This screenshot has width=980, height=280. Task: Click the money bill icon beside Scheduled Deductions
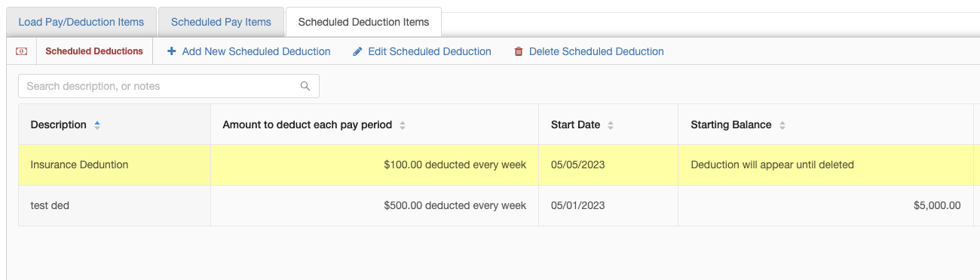coord(22,51)
